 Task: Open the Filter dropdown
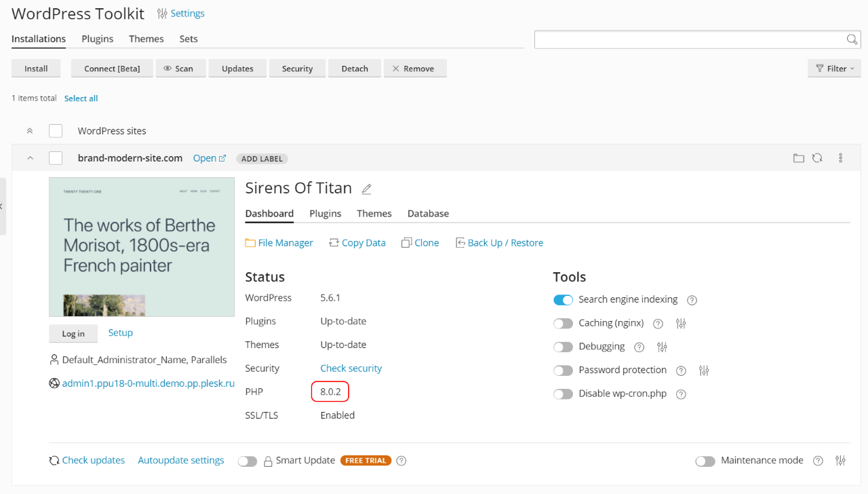click(x=834, y=69)
